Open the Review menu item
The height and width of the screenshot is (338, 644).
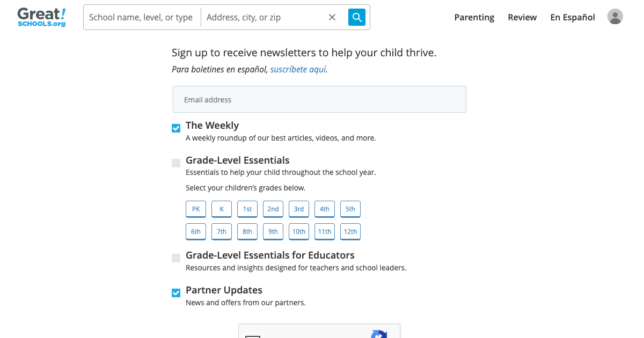coord(522,17)
